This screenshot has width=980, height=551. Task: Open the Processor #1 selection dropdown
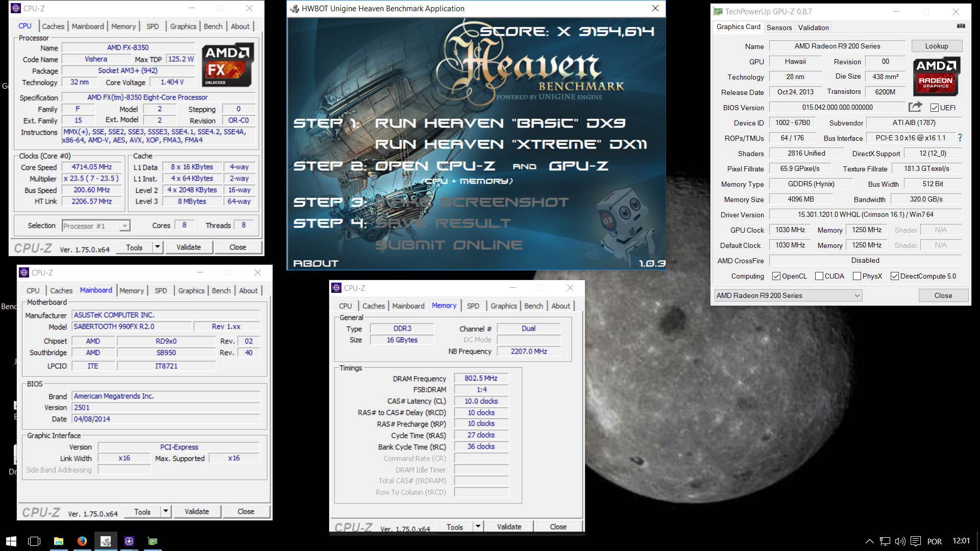pos(96,226)
